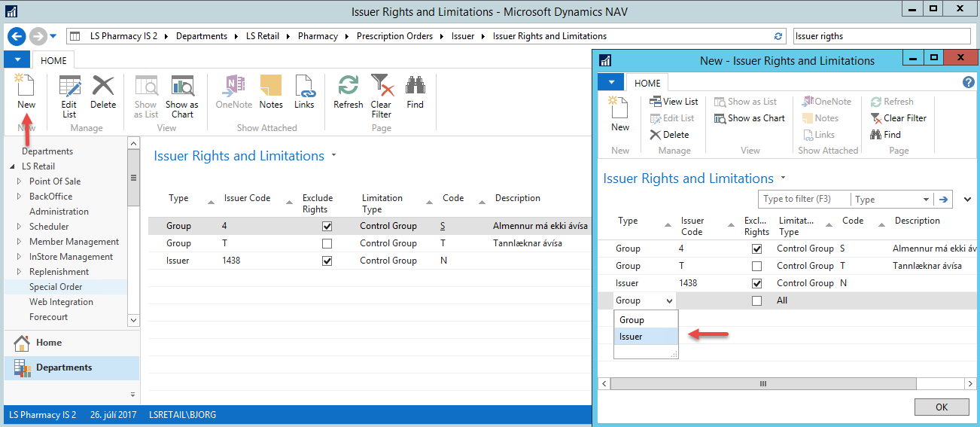
Task: Expand the Point Of Sale tree node
Action: click(20, 181)
